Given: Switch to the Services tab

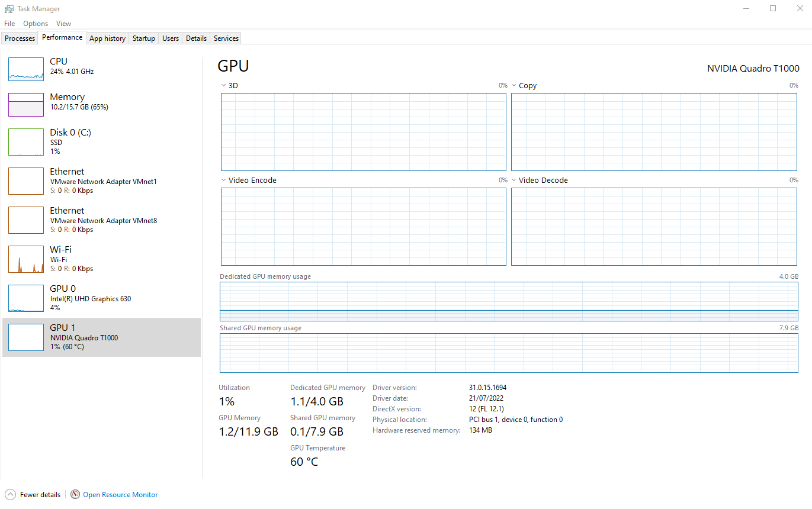Looking at the screenshot, I should 225,37.
